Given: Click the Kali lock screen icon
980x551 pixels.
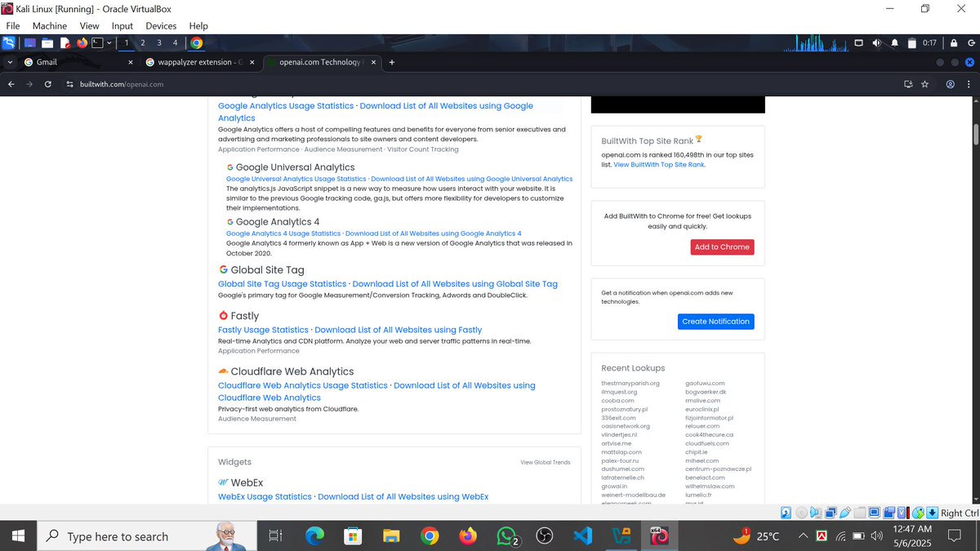Looking at the screenshot, I should pos(953,42).
